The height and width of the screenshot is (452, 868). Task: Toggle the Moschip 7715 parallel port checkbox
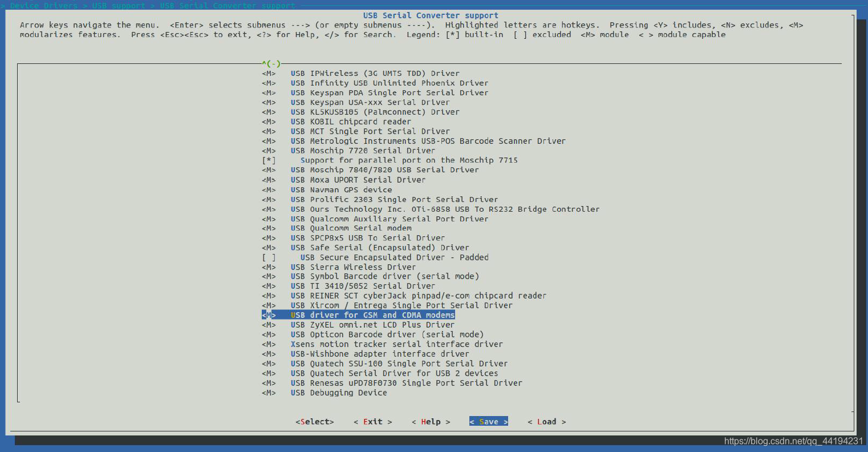(269, 160)
